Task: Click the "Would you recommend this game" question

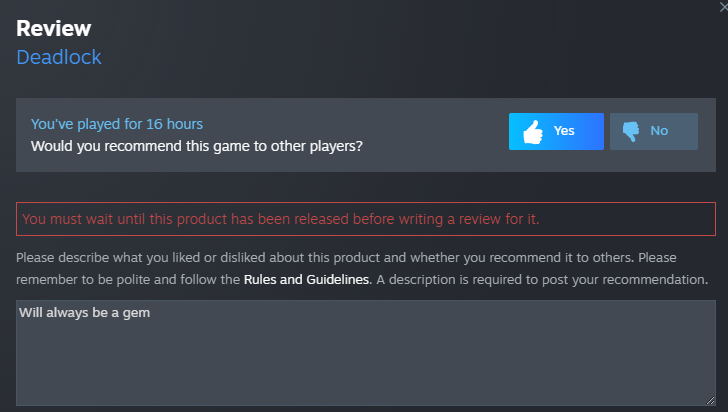Action: coord(196,146)
